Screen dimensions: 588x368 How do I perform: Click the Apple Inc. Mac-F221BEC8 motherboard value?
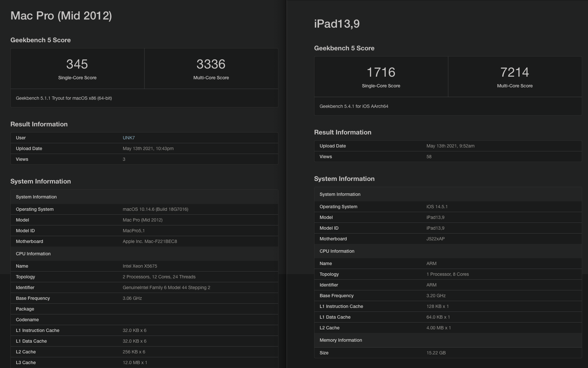click(150, 241)
